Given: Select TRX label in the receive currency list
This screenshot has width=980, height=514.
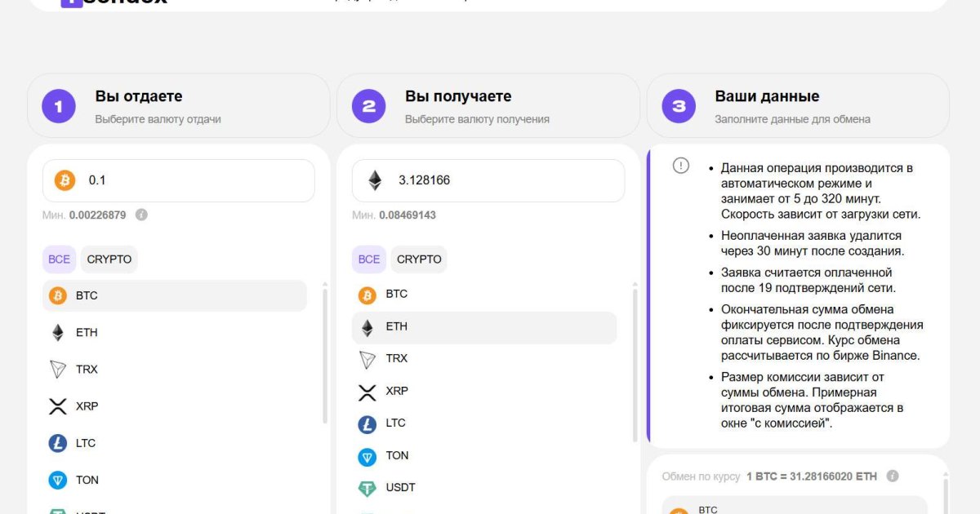Looking at the screenshot, I should click(x=396, y=358).
